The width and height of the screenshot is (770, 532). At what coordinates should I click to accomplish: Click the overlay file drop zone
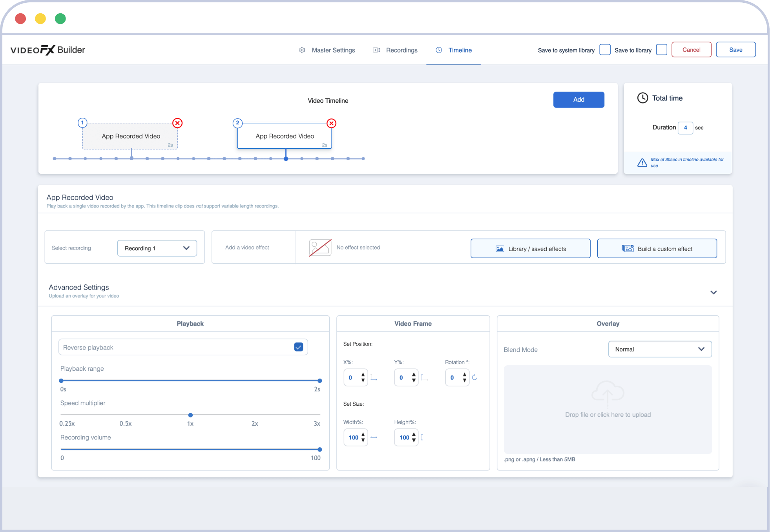tap(608, 410)
